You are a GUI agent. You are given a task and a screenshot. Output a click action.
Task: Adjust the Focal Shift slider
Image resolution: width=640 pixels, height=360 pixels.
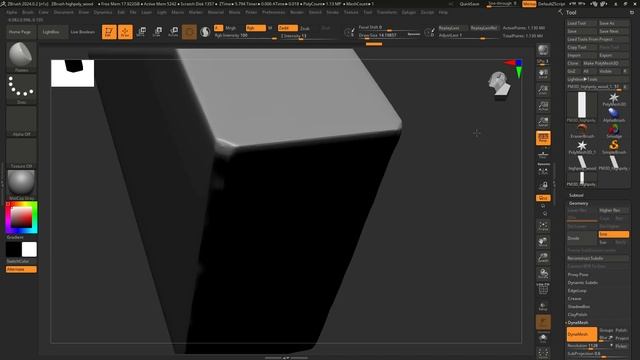coord(389,28)
